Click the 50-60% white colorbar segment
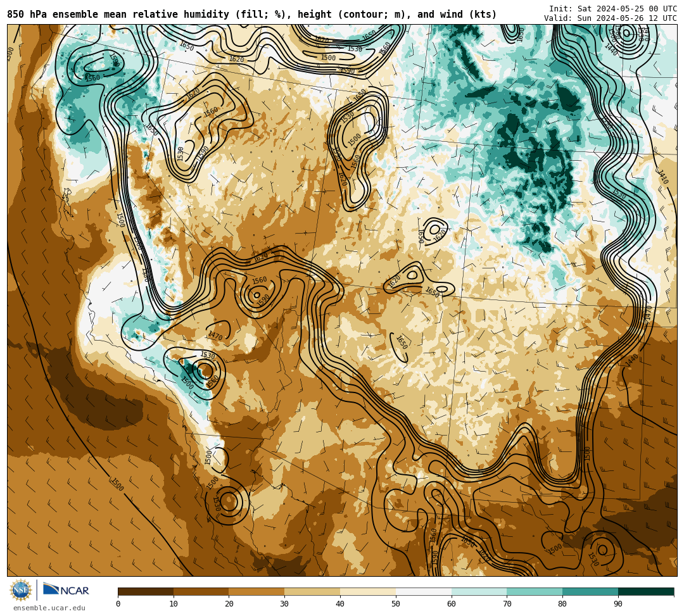Screen dimensions: 684x616 click(424, 591)
